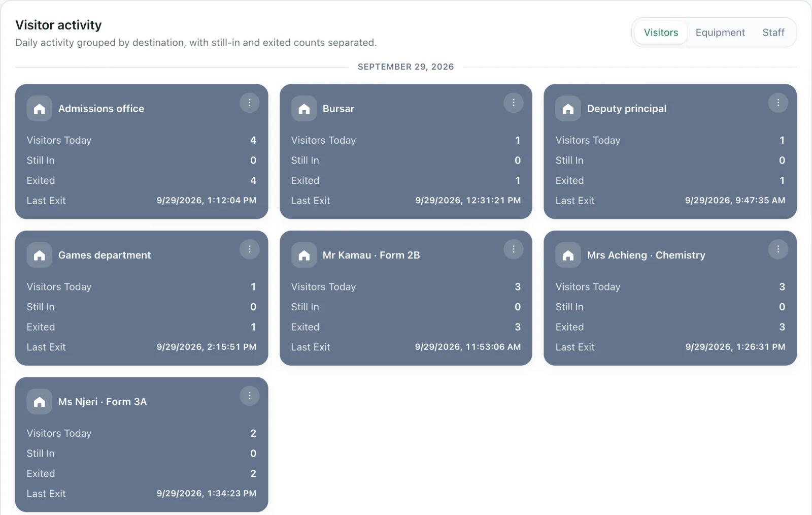Click the Games department home icon
Image resolution: width=812 pixels, height=515 pixels.
point(40,255)
